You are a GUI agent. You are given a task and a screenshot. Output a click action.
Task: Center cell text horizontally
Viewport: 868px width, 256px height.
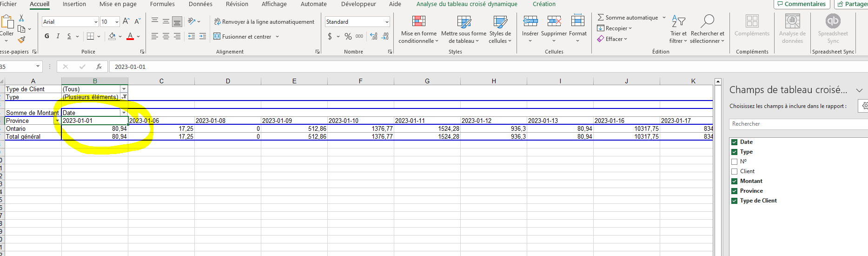point(166,36)
